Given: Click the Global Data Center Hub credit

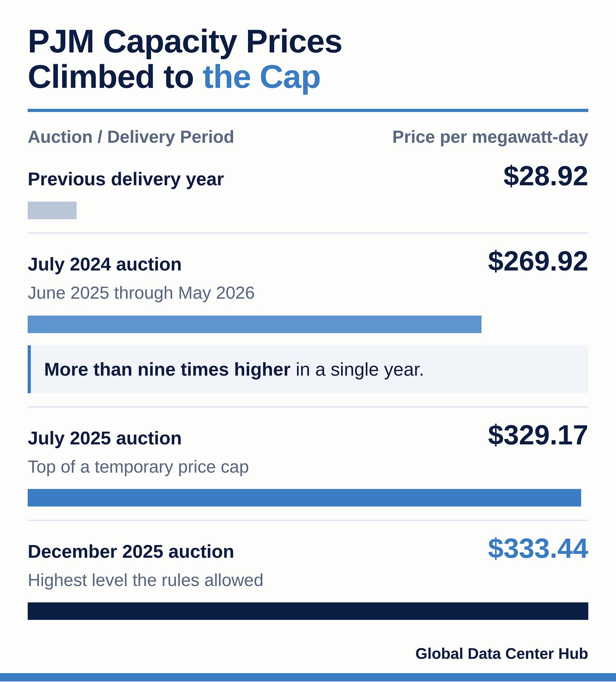Looking at the screenshot, I should (502, 654).
